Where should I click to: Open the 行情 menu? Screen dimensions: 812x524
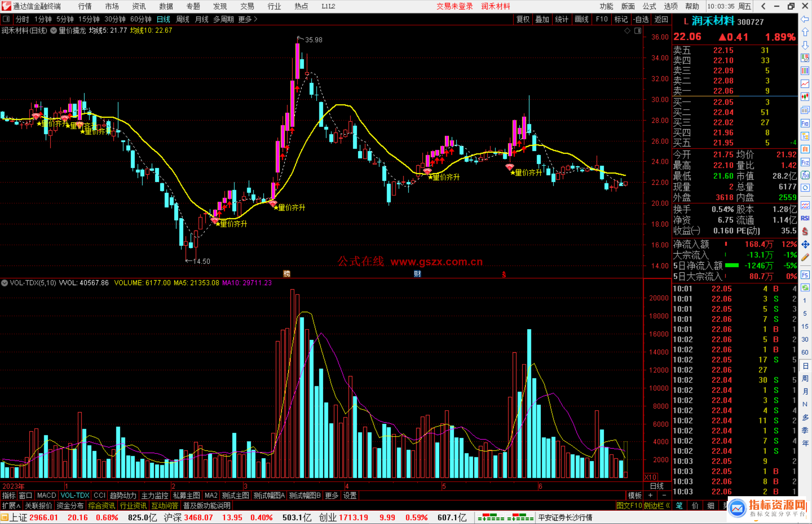pyautogui.click(x=85, y=6)
